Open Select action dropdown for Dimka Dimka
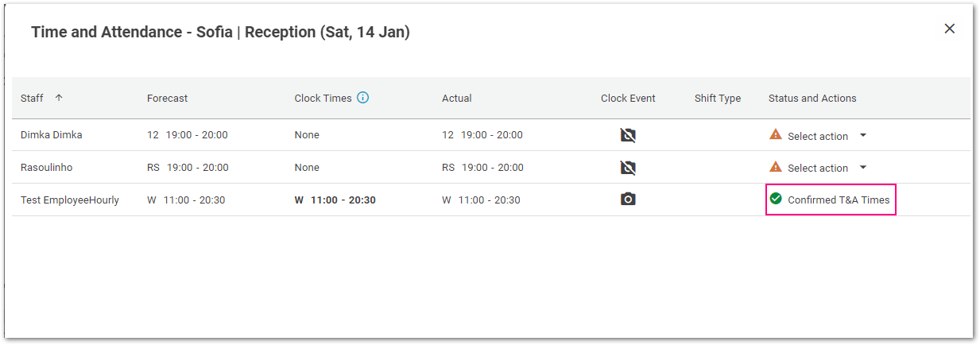 point(827,136)
